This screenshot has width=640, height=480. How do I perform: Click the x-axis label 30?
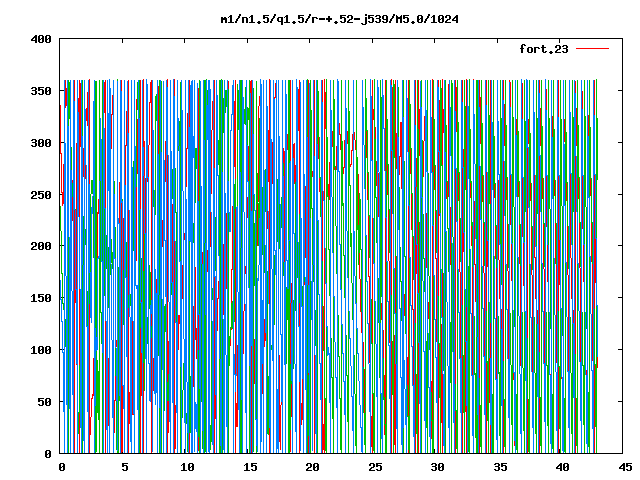pos(437,467)
